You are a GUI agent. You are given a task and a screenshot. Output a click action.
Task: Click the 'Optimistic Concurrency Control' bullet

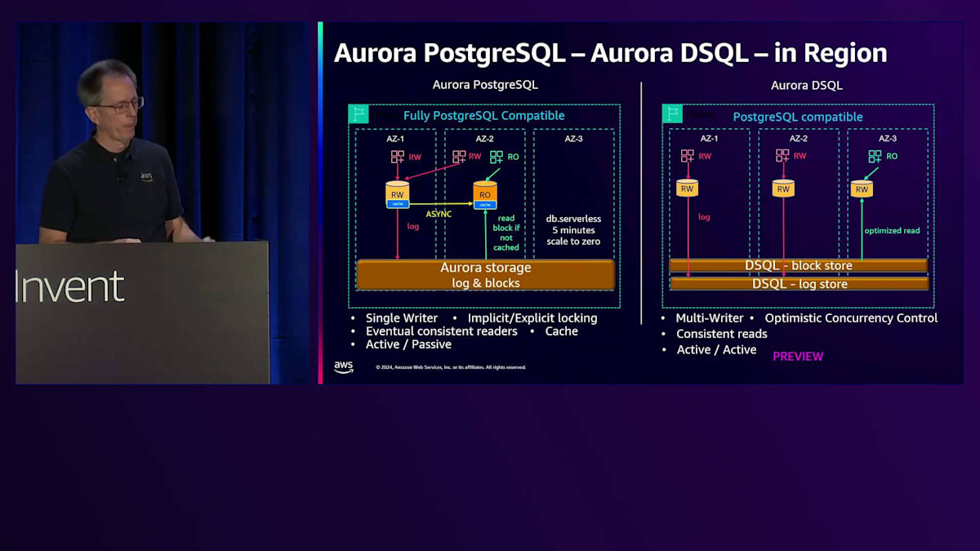point(851,318)
